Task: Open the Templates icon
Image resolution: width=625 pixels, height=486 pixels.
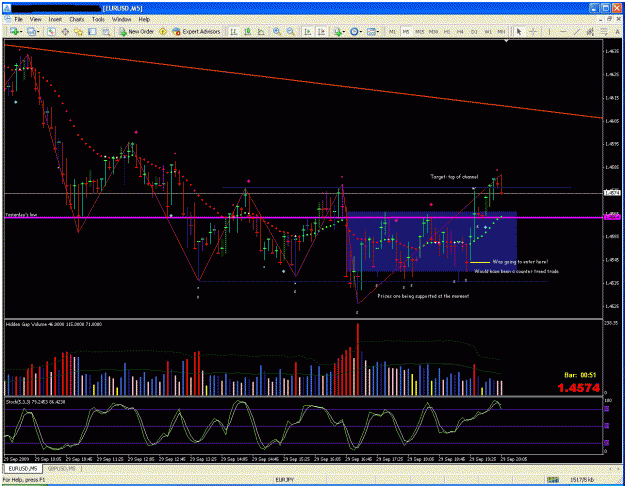Action: pos(371,31)
